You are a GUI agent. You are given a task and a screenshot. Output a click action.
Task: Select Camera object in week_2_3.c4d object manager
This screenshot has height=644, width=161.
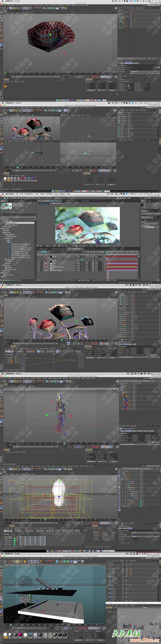(x=123, y=125)
